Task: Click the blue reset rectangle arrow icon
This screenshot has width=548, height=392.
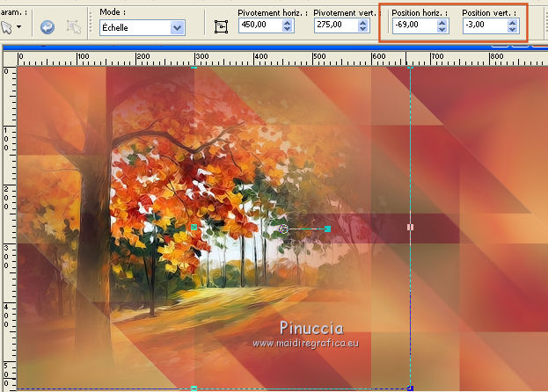Action: 47,27
